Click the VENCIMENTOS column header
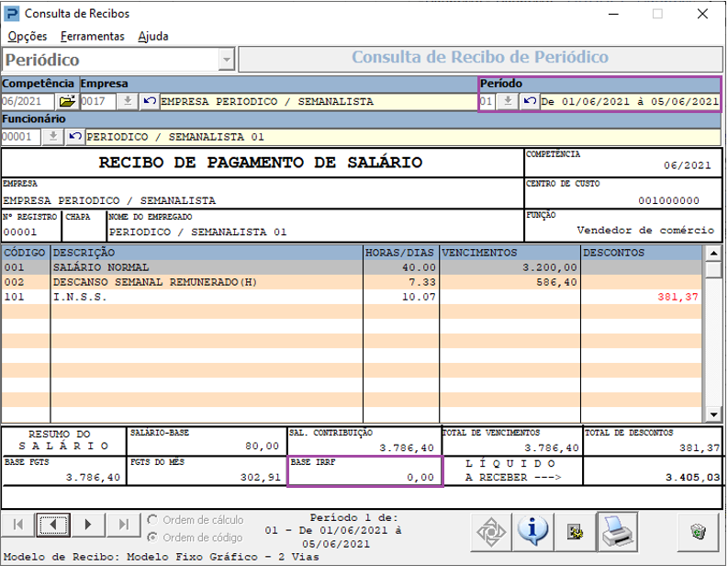 pyautogui.click(x=510, y=253)
